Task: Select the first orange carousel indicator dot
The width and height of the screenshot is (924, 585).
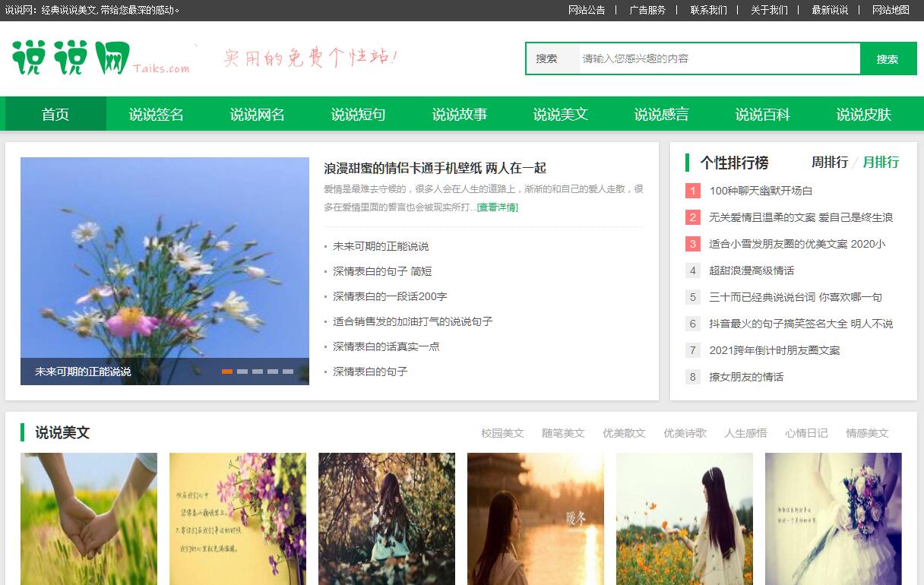Action: [x=227, y=372]
